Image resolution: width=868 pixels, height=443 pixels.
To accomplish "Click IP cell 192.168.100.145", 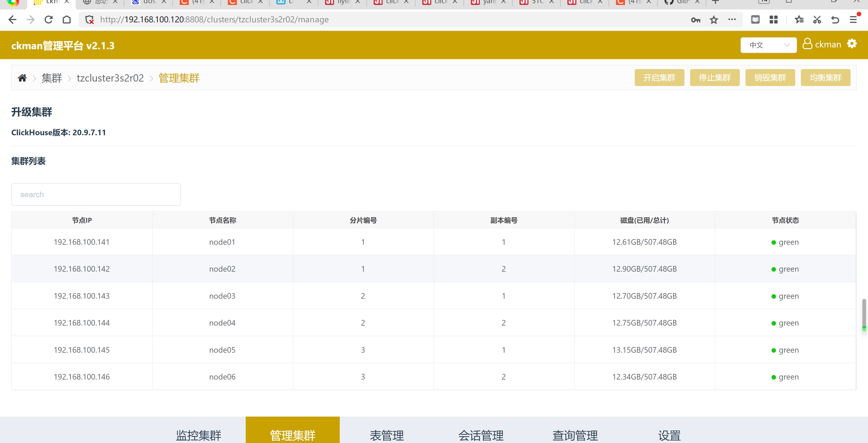I will (x=82, y=350).
